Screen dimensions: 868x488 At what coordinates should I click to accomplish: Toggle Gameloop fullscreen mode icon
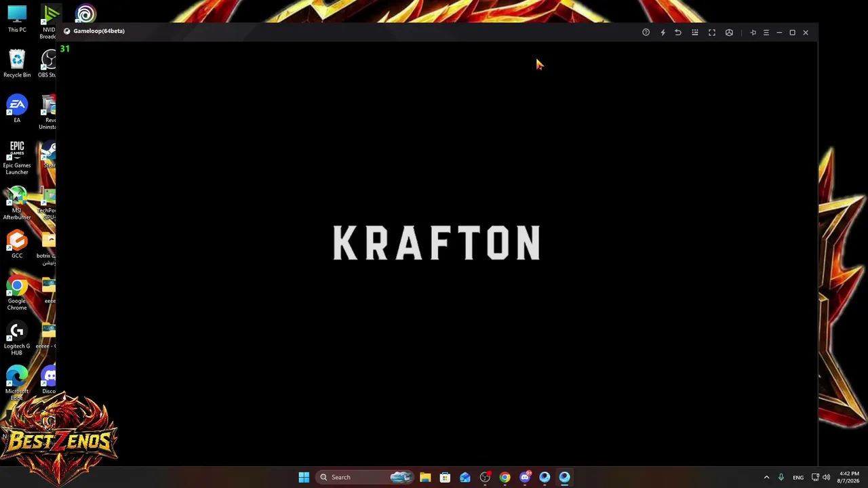tap(712, 33)
